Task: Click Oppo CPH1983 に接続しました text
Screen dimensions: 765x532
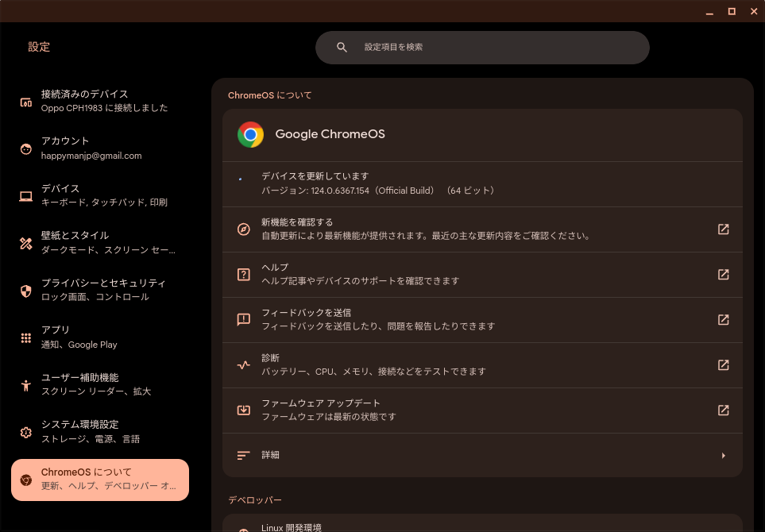Action: (x=104, y=108)
